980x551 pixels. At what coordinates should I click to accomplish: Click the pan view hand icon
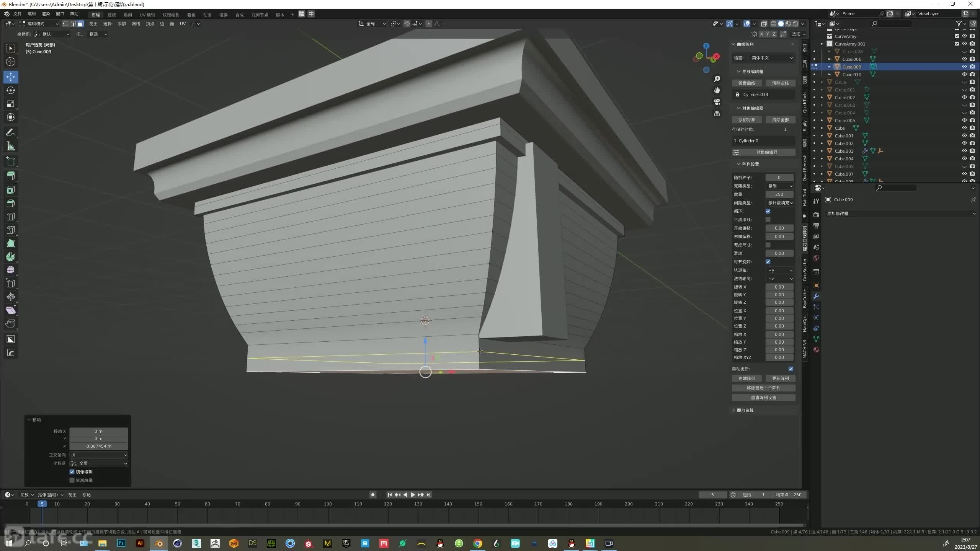tap(717, 90)
